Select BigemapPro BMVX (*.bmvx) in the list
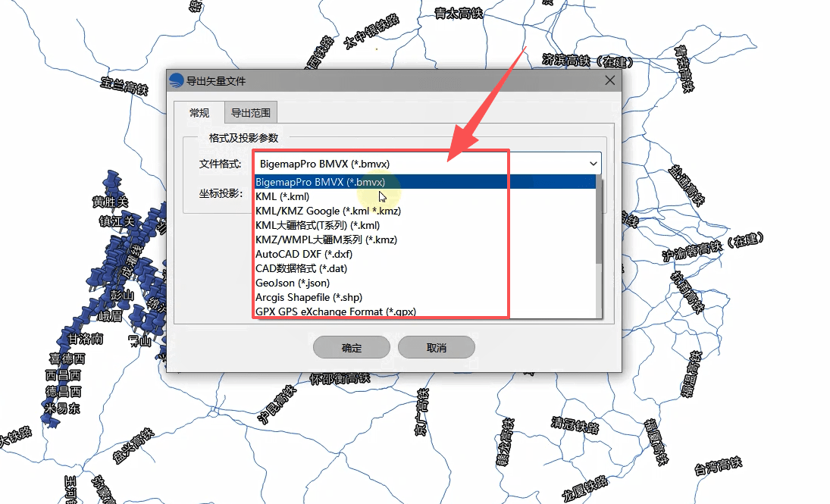Image resolution: width=830 pixels, height=504 pixels. pyautogui.click(x=425, y=182)
